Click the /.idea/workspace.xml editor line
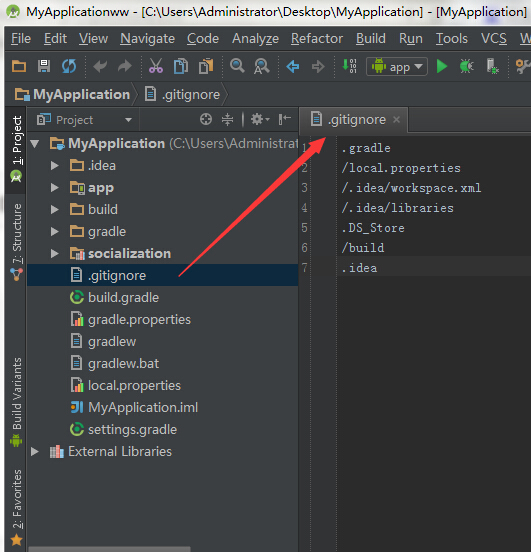 pos(411,188)
